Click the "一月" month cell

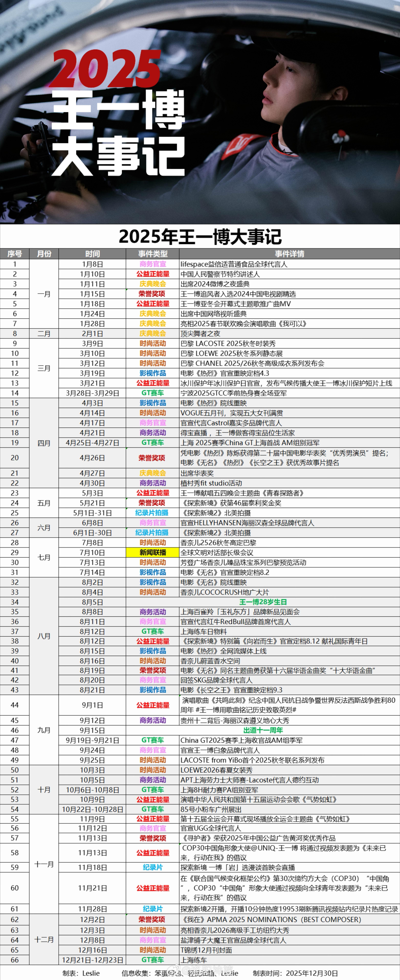[44, 294]
